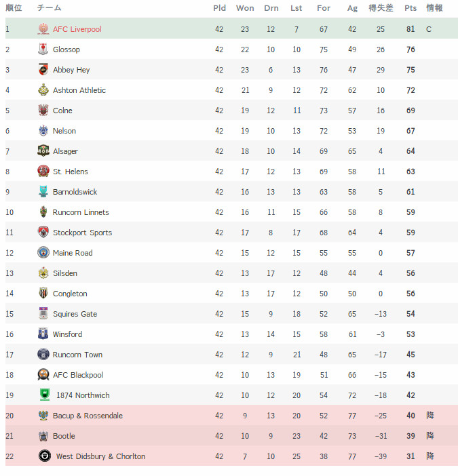The image size is (458, 476).
Task: Open Bacup & Rossendale team link
Action: coord(88,416)
